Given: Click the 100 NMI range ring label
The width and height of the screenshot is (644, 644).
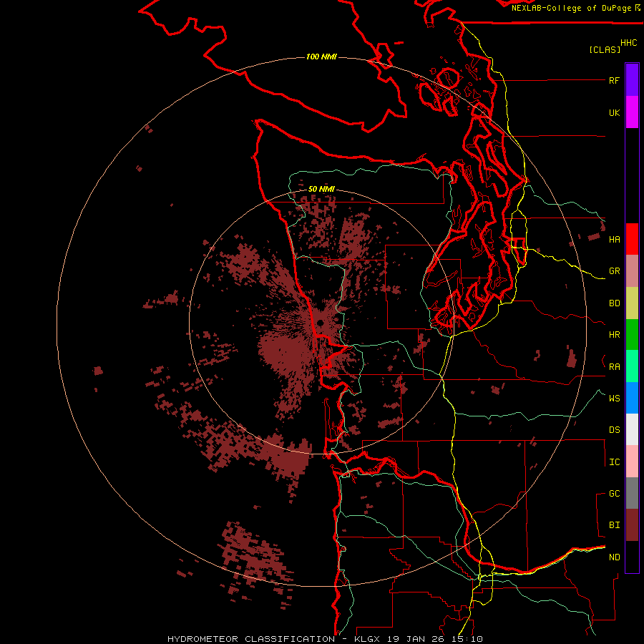Looking at the screenshot, I should 321,57.
